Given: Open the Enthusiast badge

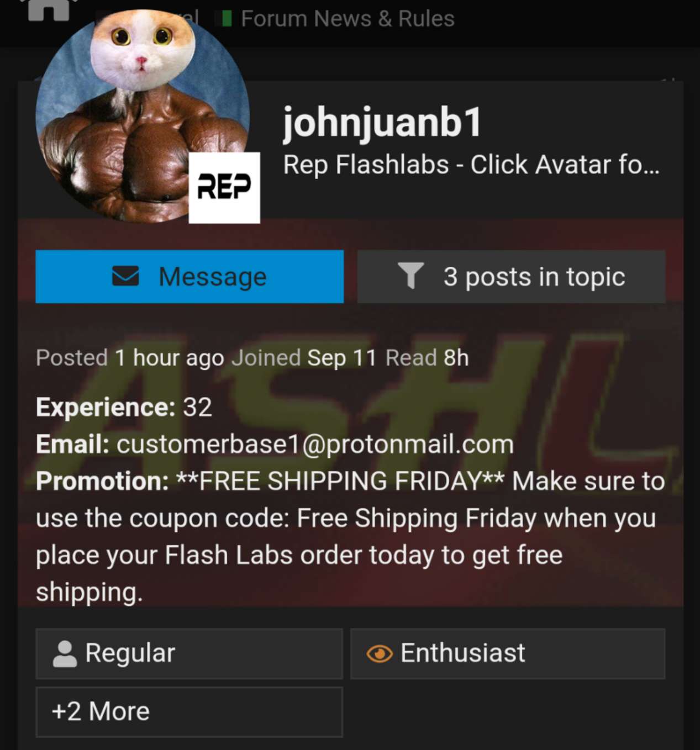Looking at the screenshot, I should (508, 653).
